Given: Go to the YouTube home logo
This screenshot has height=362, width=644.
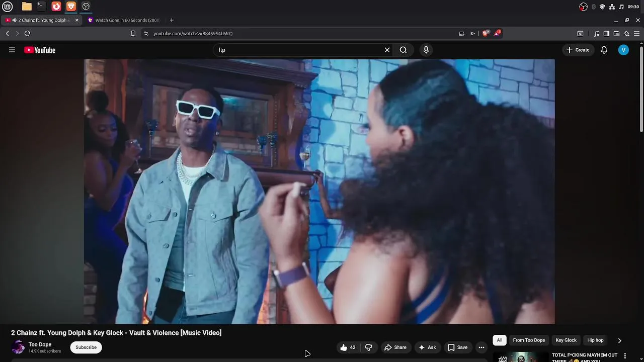Looking at the screenshot, I should [x=40, y=50].
